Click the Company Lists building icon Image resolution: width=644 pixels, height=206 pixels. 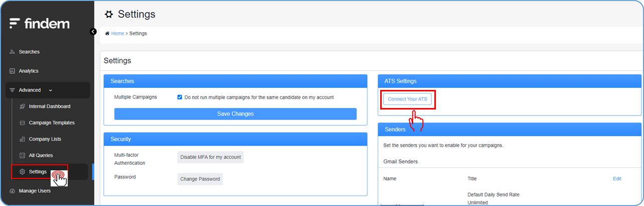(x=22, y=139)
